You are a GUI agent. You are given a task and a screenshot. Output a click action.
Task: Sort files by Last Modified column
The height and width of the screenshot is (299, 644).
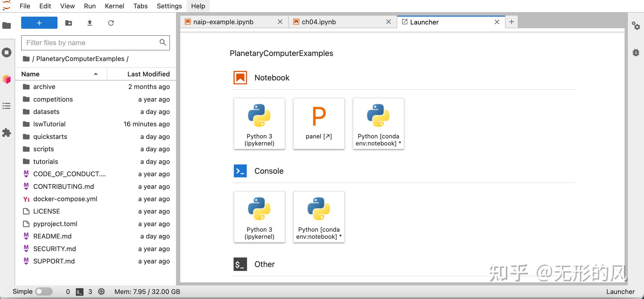[148, 74]
